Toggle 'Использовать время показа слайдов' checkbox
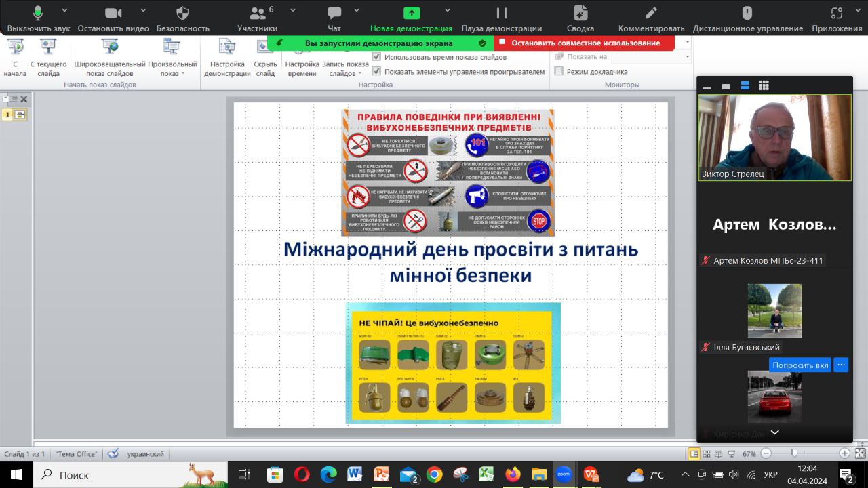The image size is (868, 488). (377, 57)
